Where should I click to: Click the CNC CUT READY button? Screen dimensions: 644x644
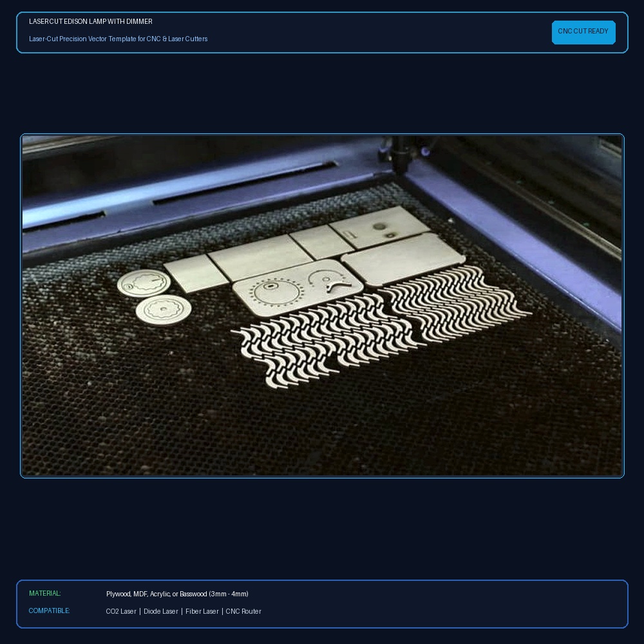point(583,32)
